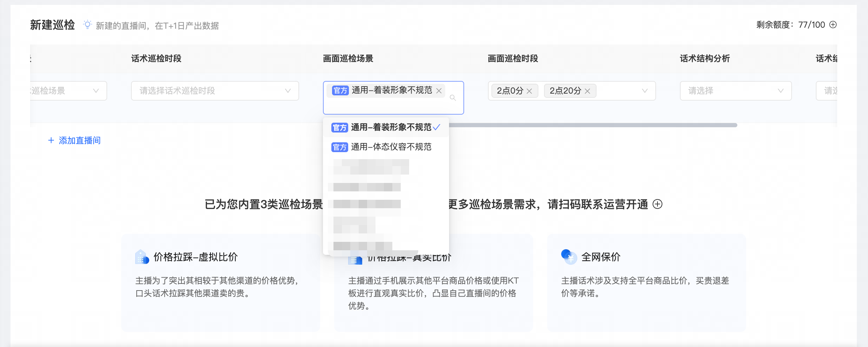Remove the 2点20分 time tag

click(x=587, y=91)
